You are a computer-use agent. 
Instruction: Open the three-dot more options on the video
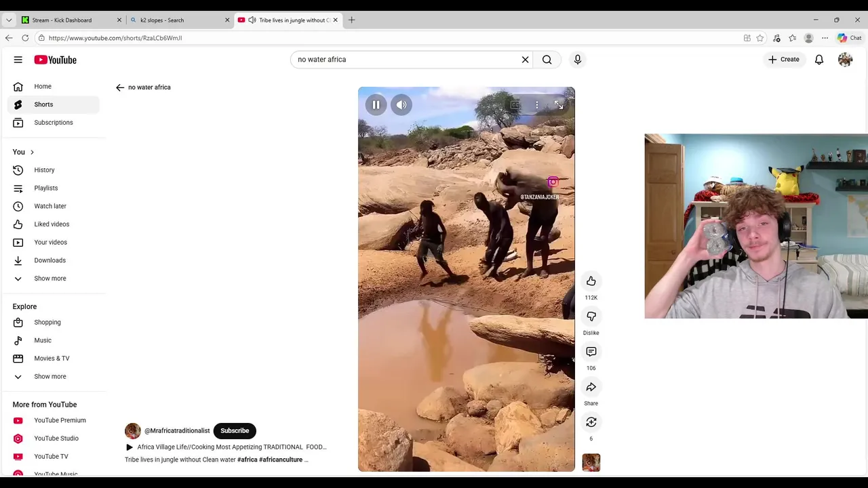[536, 105]
